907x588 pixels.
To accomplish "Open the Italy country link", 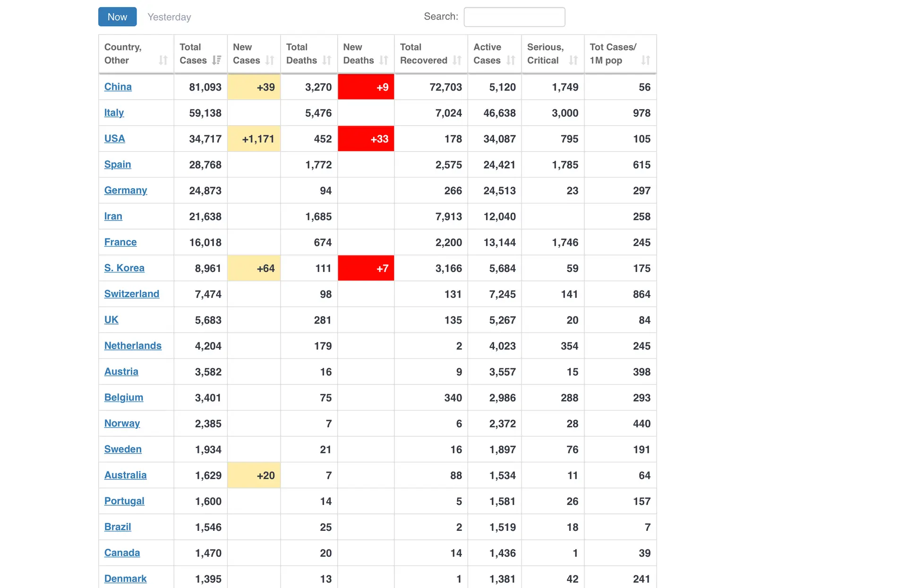I will coord(114,113).
